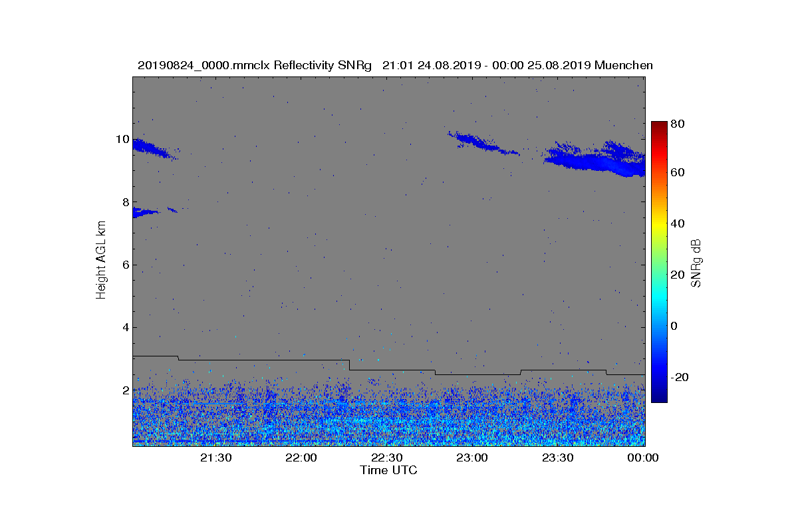Click the cloud echo at 10 km near plot start
Image resolution: width=798 pixels, height=532 pixels.
(x=154, y=148)
